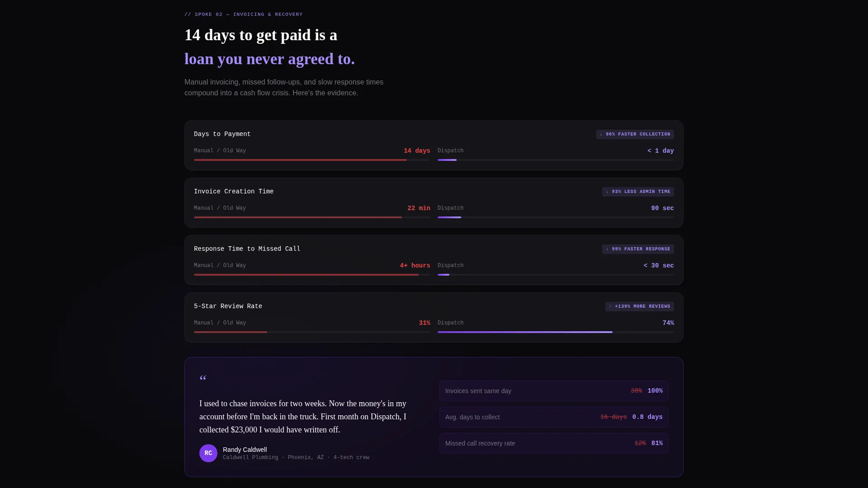
Task: Open the Avg. days to collect row
Action: pos(554,417)
